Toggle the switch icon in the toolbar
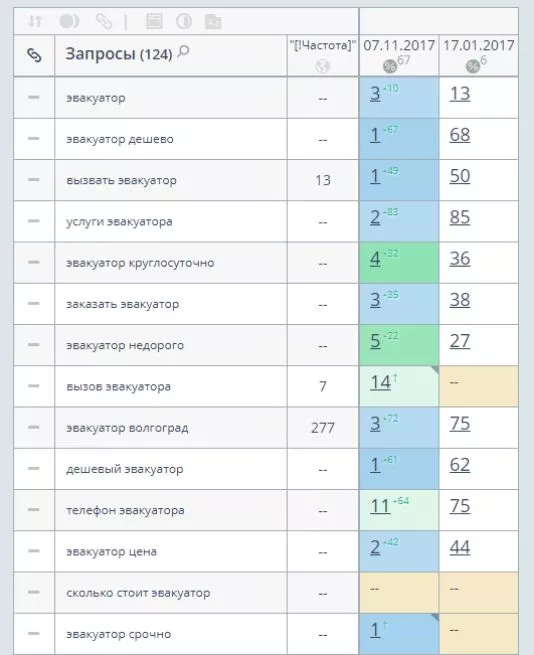The image size is (534, 655). click(69, 21)
